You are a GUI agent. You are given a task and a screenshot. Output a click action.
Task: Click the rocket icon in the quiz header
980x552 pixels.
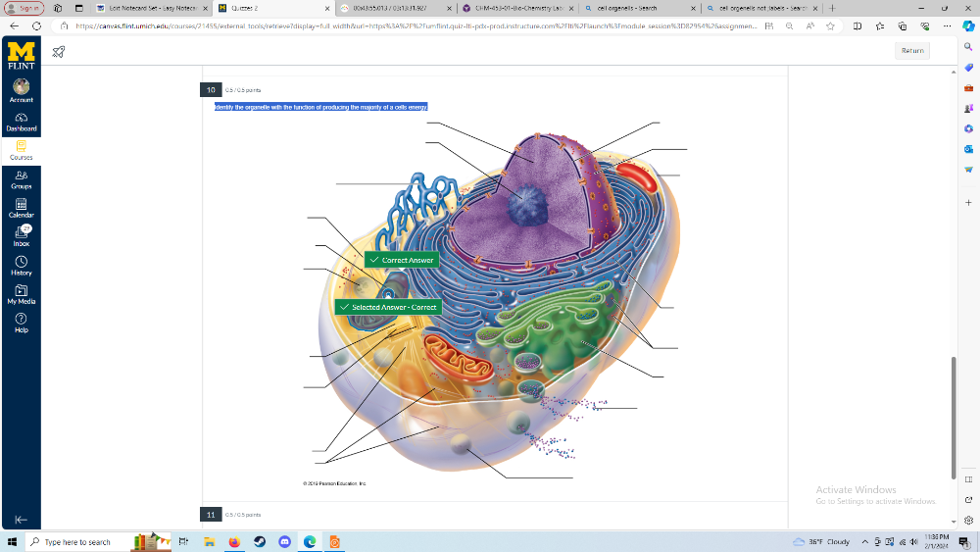(59, 51)
